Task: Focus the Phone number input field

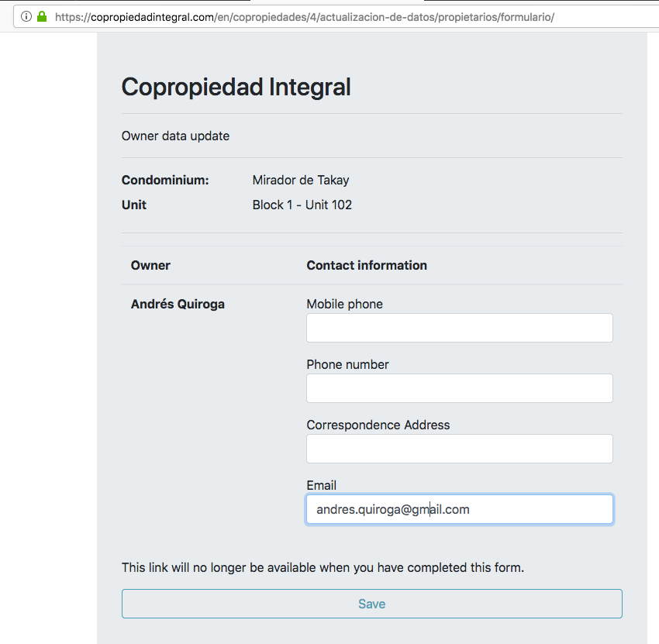Action: coord(460,388)
